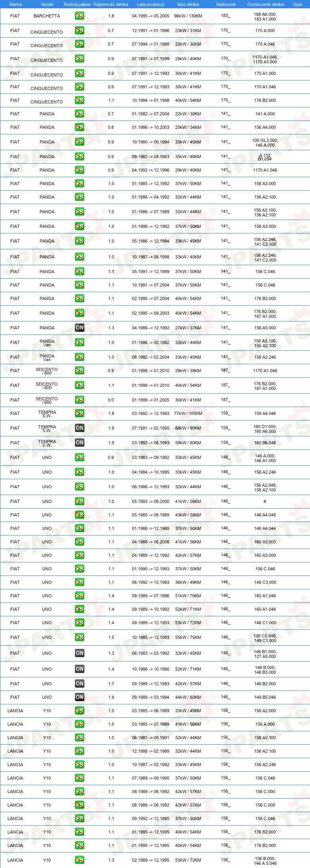Click diesel ON icon in TEMPRA 66kW row
The width and height of the screenshot is (310, 868).
click(x=79, y=428)
